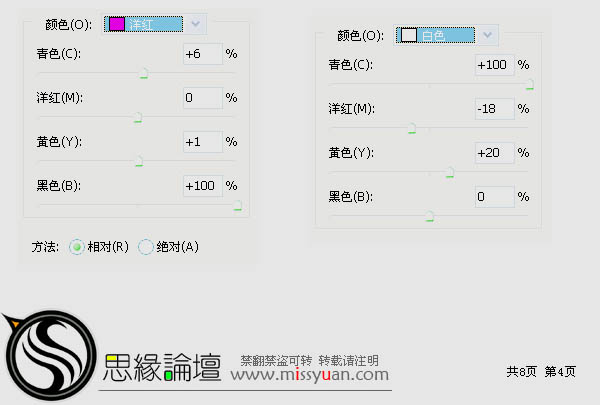Click the 青色(C) field showing +100 in the right panel

[495, 65]
